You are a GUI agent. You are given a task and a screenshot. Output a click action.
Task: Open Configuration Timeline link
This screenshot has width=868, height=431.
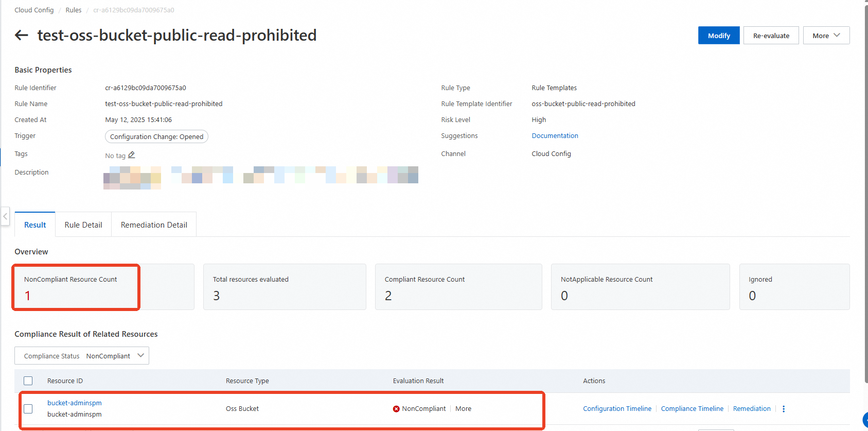point(617,409)
